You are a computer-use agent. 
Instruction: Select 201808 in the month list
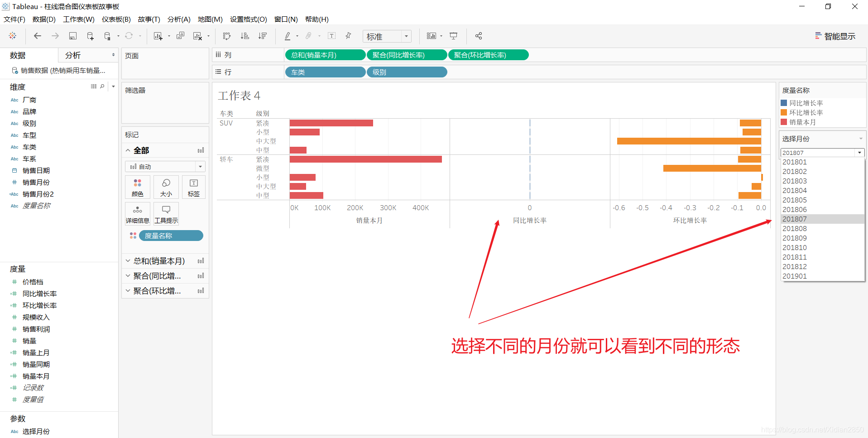[822, 228]
